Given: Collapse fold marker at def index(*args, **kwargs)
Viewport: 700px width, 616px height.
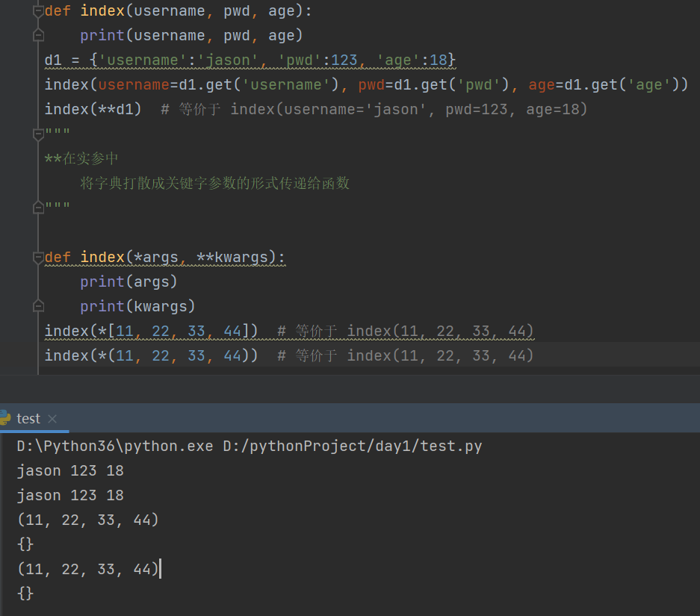Looking at the screenshot, I should pos(38,258).
